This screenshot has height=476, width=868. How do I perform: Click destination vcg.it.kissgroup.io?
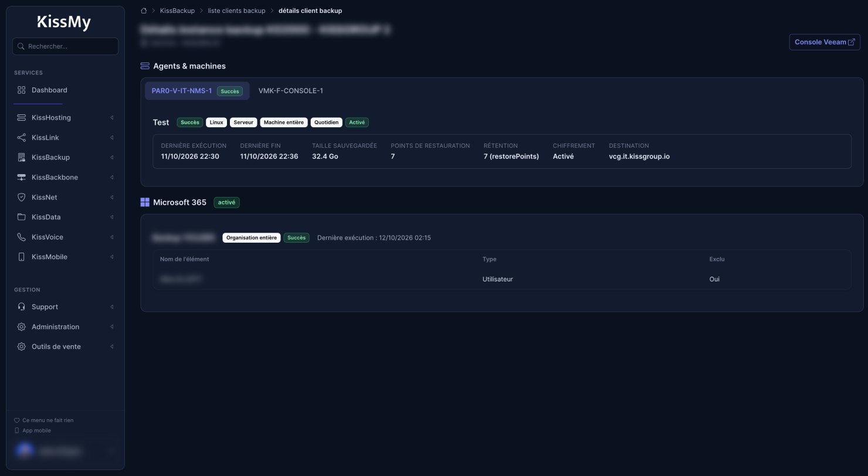pos(639,157)
